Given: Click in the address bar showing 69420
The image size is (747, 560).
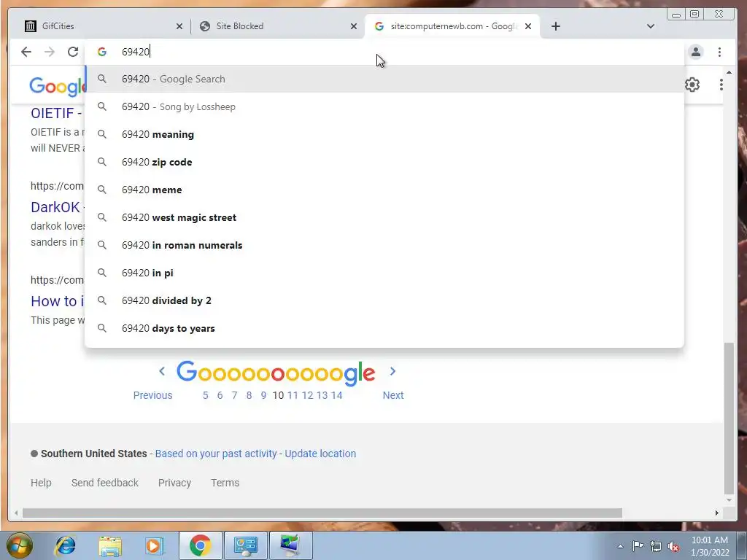Looking at the screenshot, I should click(384, 52).
